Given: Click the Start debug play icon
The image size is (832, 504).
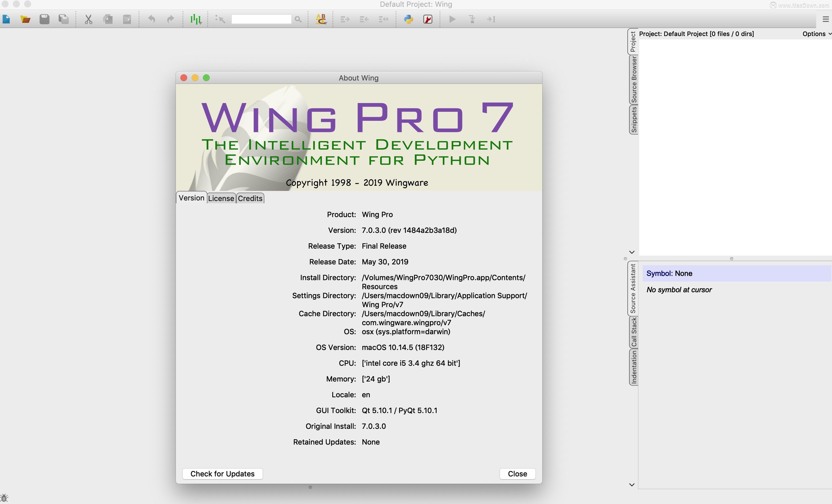Looking at the screenshot, I should 452,19.
